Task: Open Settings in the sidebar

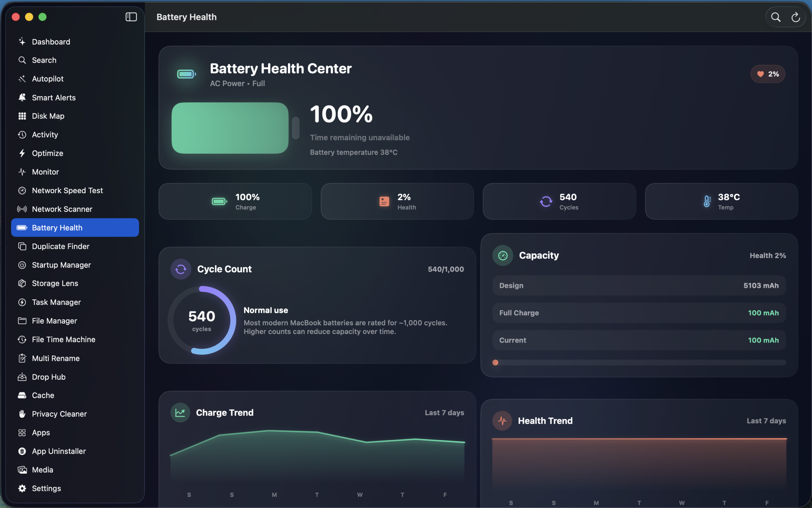Action: point(75,489)
